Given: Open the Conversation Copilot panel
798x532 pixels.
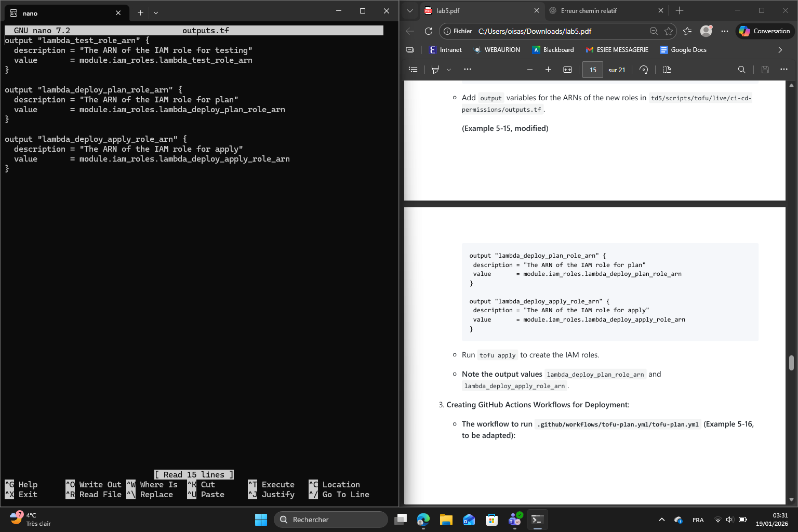Looking at the screenshot, I should 764,31.
